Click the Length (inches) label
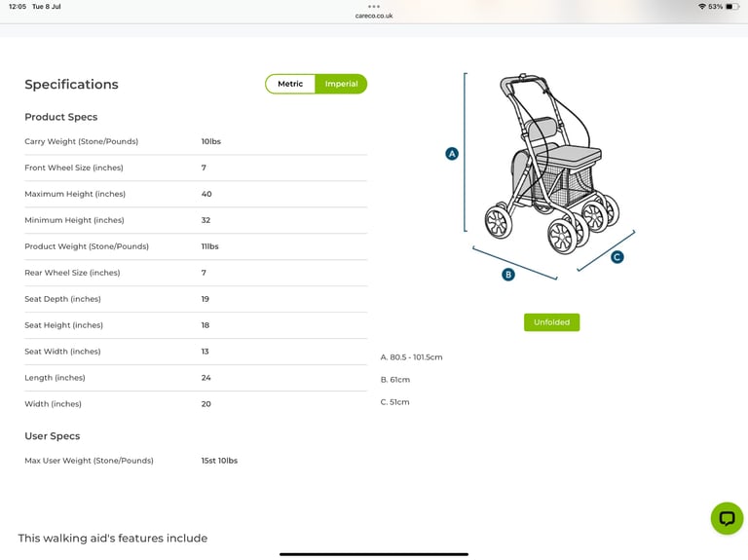The height and width of the screenshot is (560, 748). tap(55, 378)
